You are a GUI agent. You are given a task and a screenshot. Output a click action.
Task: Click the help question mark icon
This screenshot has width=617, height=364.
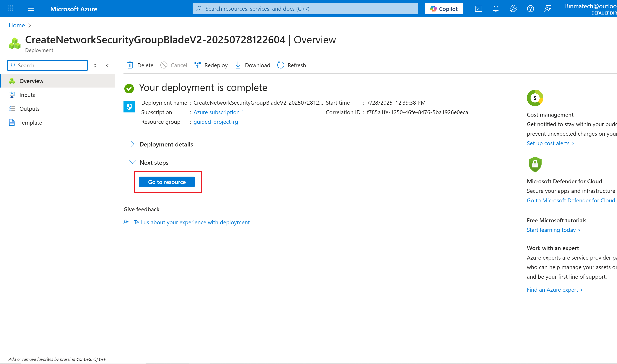click(x=530, y=9)
